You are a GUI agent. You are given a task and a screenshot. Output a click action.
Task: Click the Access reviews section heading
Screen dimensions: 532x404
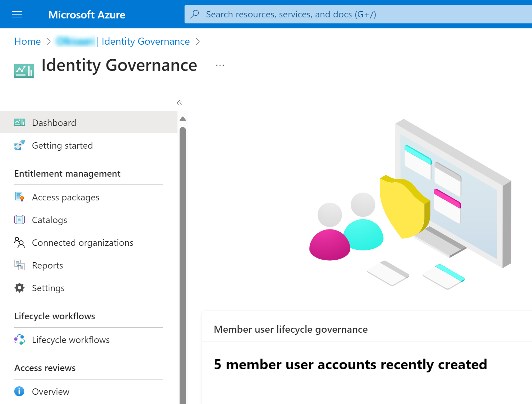point(45,368)
